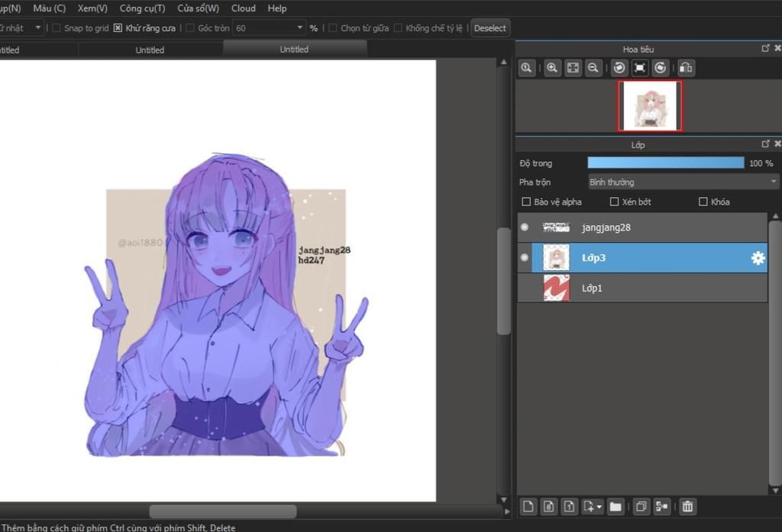Toggle visibility of Lớp3 layer

524,258
